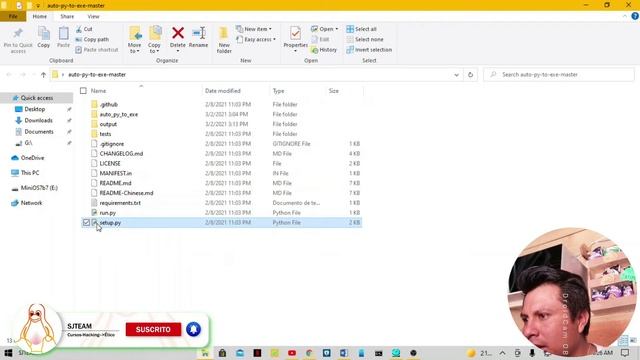
Task: Select This PC in navigation pane
Action: click(30, 173)
